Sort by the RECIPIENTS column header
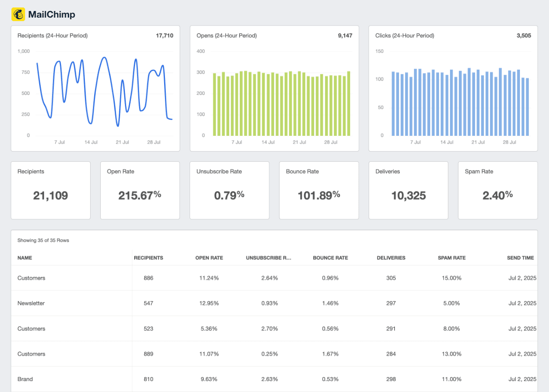The image size is (549, 392). 149,258
